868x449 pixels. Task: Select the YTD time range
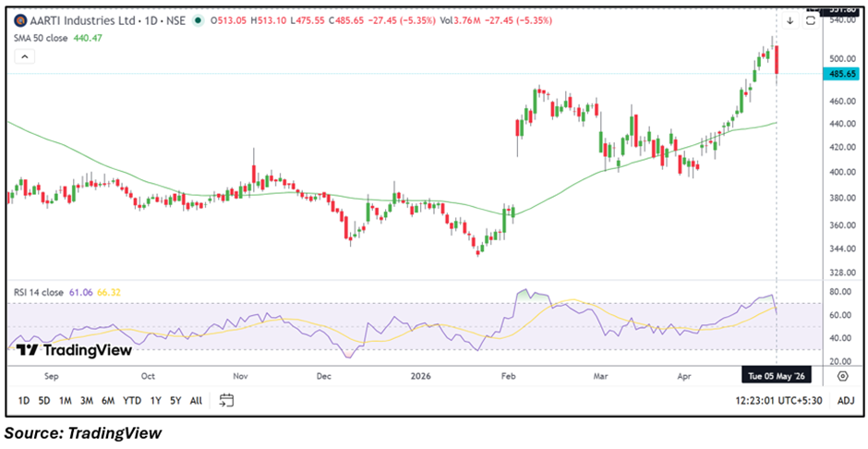132,400
